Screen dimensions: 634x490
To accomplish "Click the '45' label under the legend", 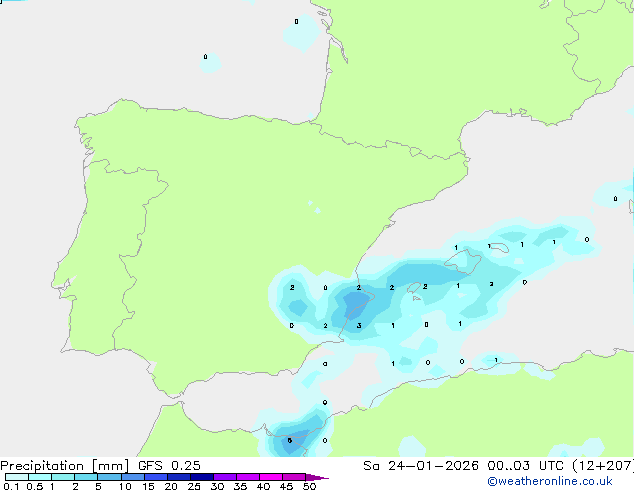I will coord(286,486).
